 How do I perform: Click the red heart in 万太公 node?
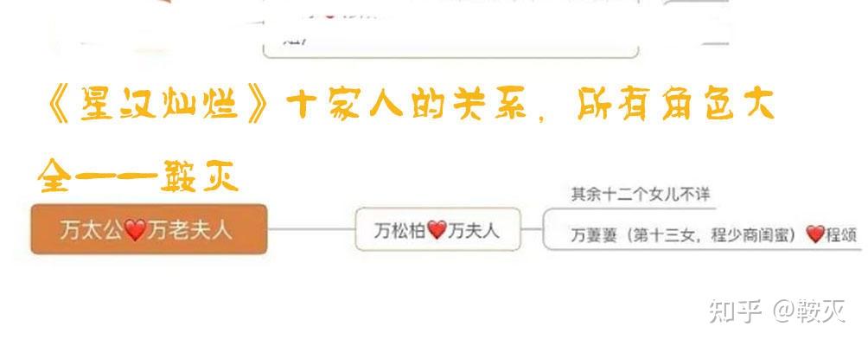click(x=135, y=230)
